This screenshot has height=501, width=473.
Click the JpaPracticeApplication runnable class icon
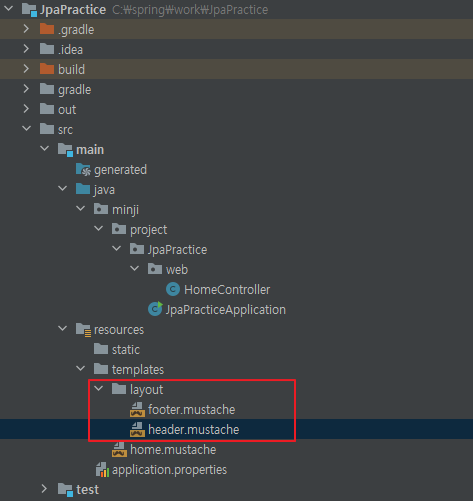(155, 309)
